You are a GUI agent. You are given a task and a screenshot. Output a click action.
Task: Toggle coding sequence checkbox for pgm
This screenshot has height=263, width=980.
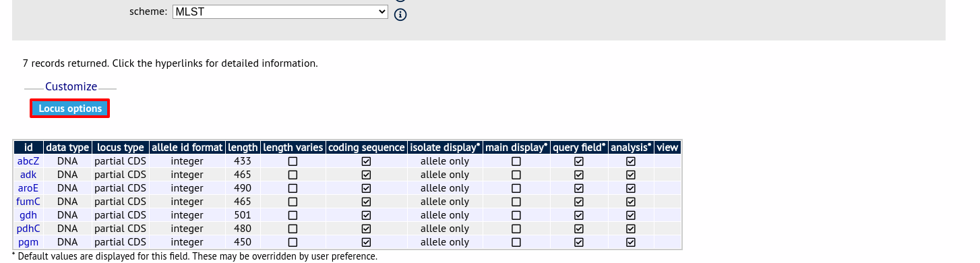pyautogui.click(x=367, y=243)
